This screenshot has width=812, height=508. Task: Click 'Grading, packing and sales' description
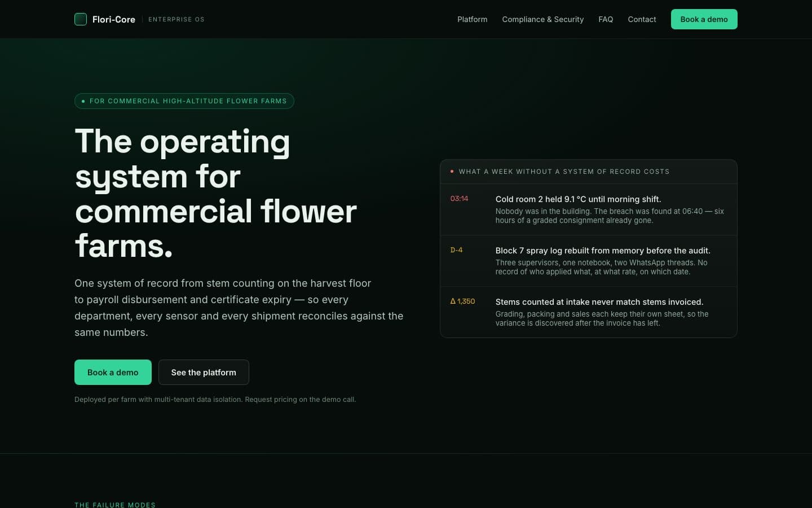(x=602, y=318)
